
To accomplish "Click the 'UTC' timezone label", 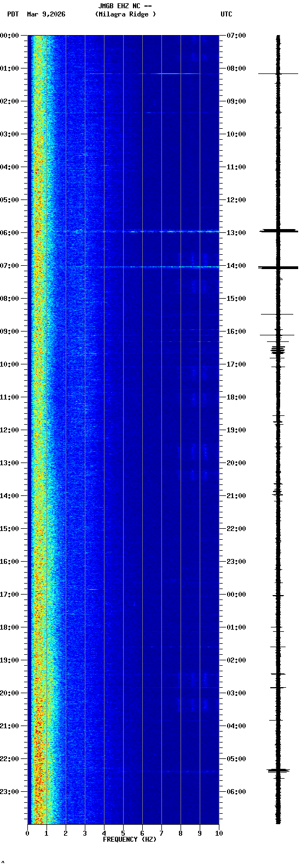I will coord(226,14).
